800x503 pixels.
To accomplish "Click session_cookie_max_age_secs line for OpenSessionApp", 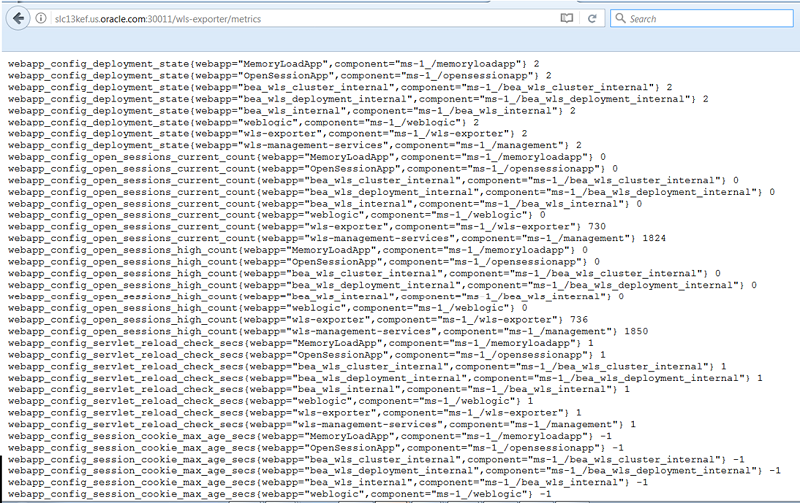I will coord(316,448).
